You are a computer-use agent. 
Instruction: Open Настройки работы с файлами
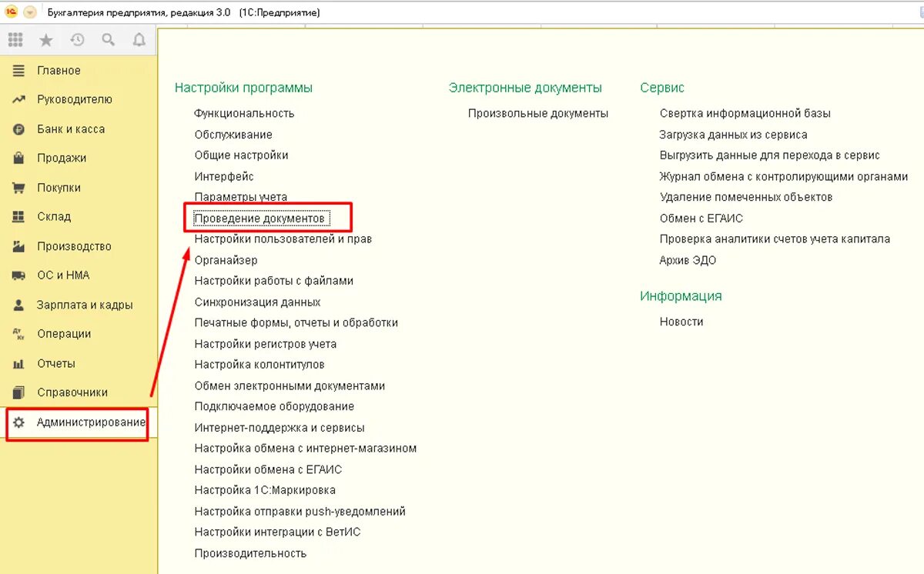274,281
